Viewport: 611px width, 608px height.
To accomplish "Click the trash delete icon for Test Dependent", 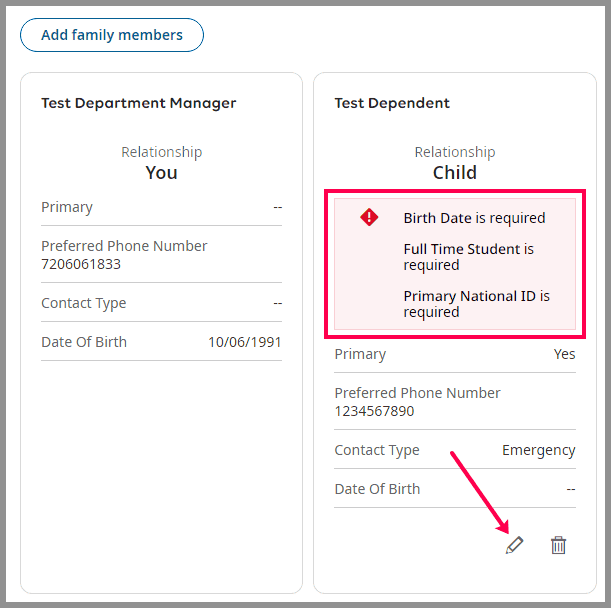I will click(559, 545).
